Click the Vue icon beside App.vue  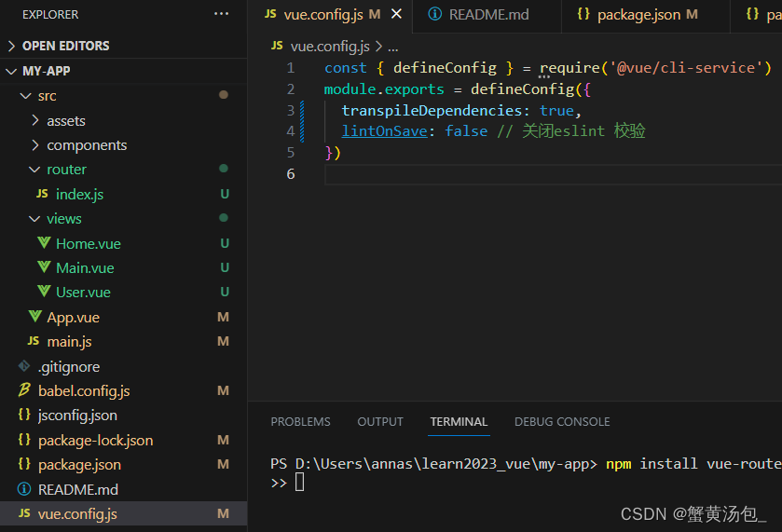(x=34, y=316)
